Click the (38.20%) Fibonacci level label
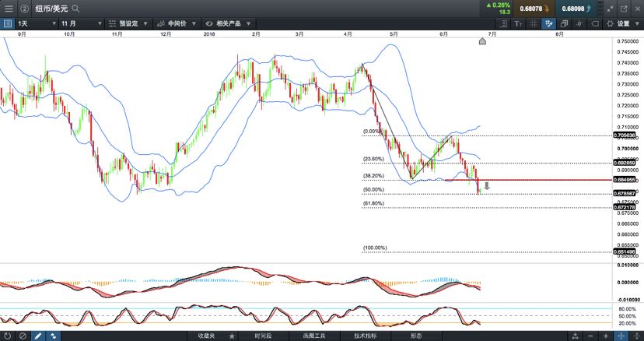This screenshot has width=644, height=341. pos(373,176)
